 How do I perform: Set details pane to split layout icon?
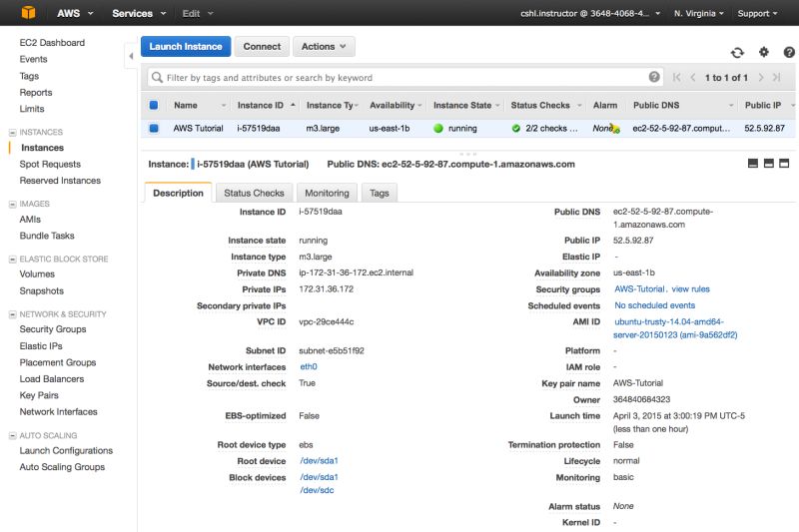point(768,164)
